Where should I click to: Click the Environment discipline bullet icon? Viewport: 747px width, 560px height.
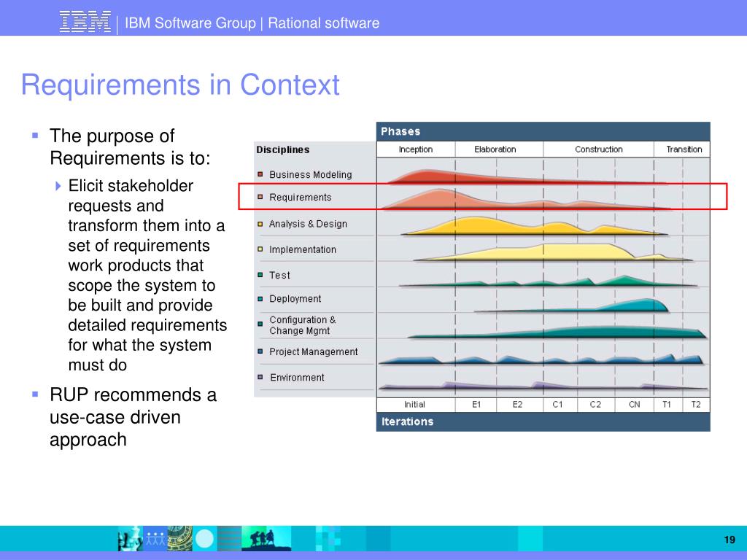260,377
